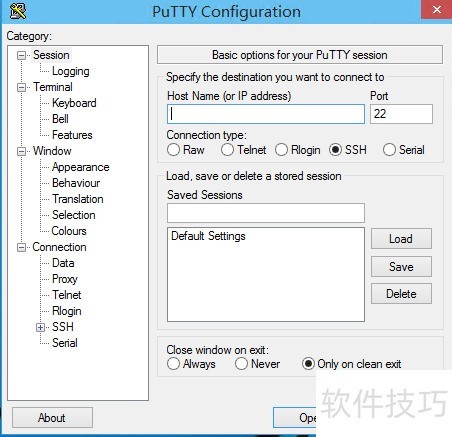Click the Delete session button
The image size is (452, 437).
click(401, 294)
